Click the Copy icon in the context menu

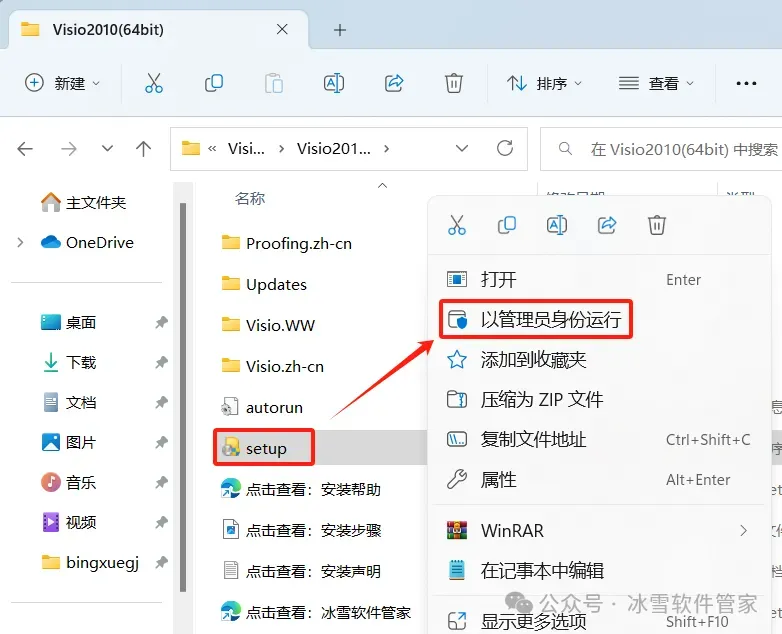pos(507,225)
